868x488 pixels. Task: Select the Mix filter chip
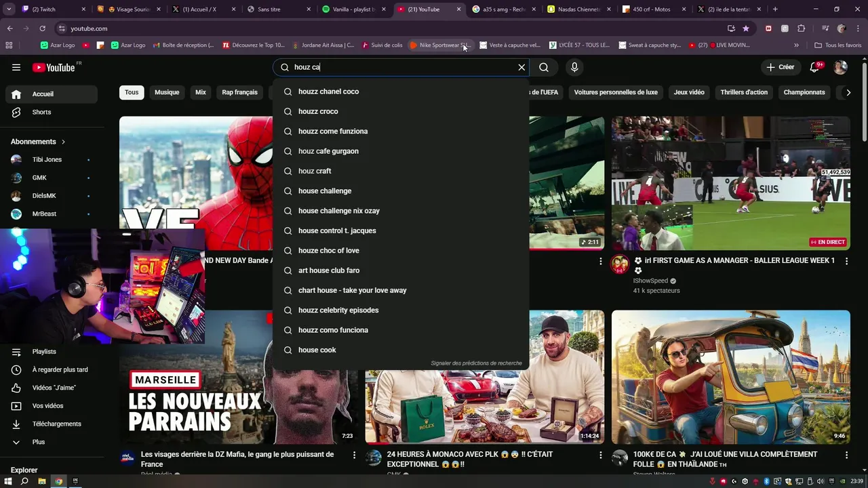pos(201,92)
